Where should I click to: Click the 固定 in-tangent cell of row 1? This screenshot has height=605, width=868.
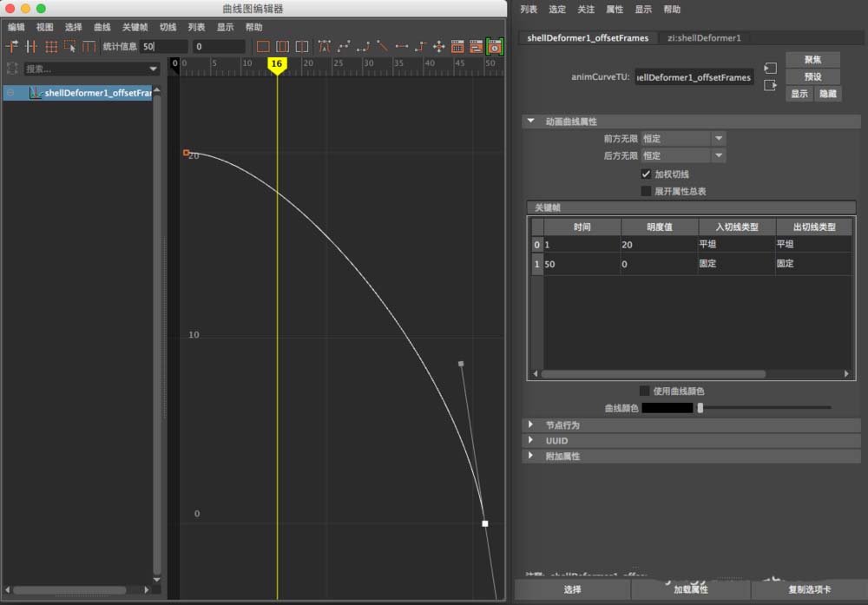click(736, 264)
